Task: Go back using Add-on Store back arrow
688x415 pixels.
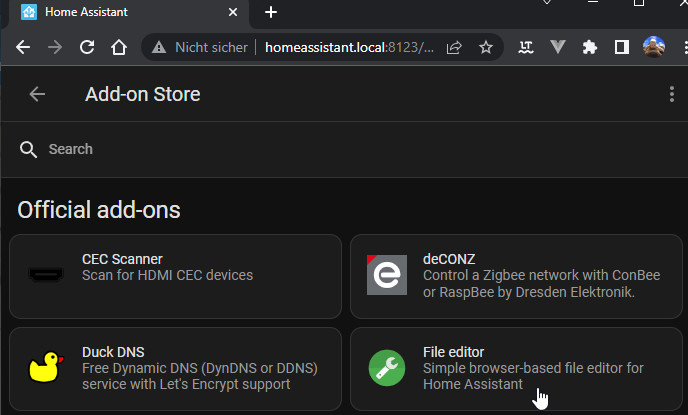Action: coord(37,94)
